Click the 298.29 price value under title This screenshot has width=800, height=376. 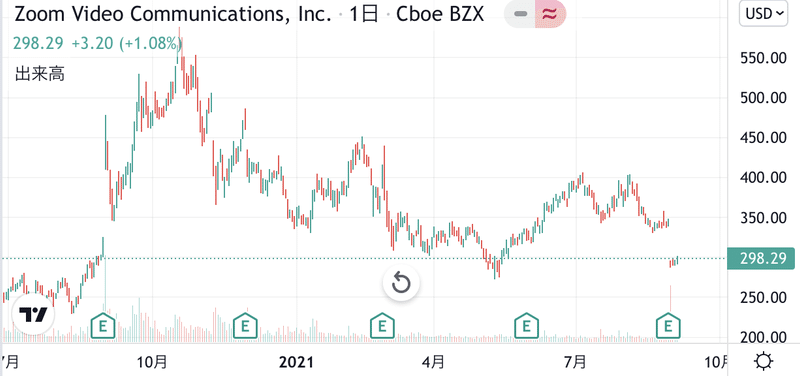(38, 43)
